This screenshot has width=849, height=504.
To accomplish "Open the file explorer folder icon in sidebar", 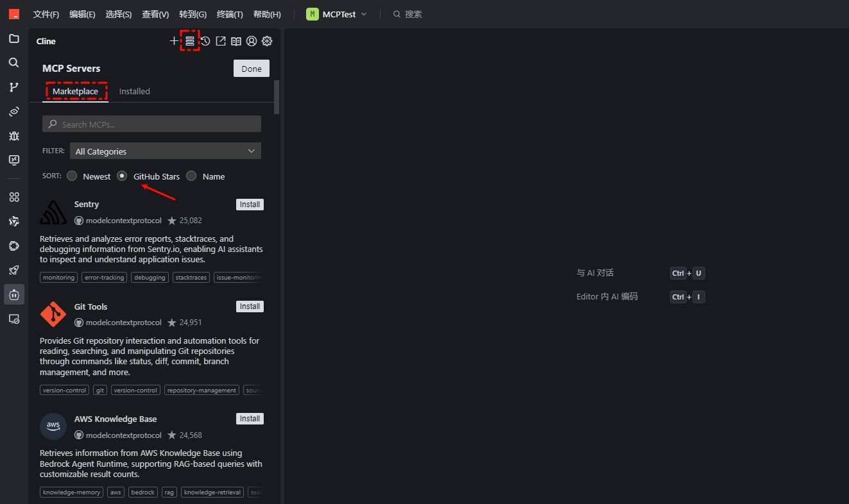I will tap(14, 38).
